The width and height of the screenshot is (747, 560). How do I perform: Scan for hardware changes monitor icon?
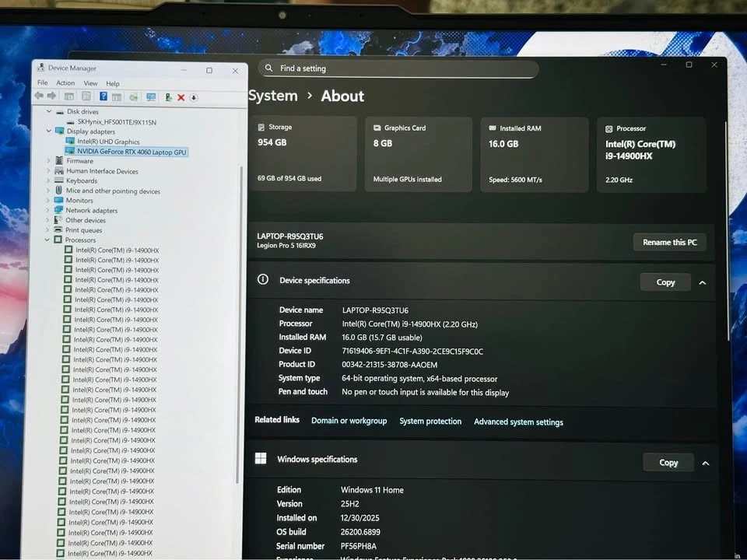(151, 97)
